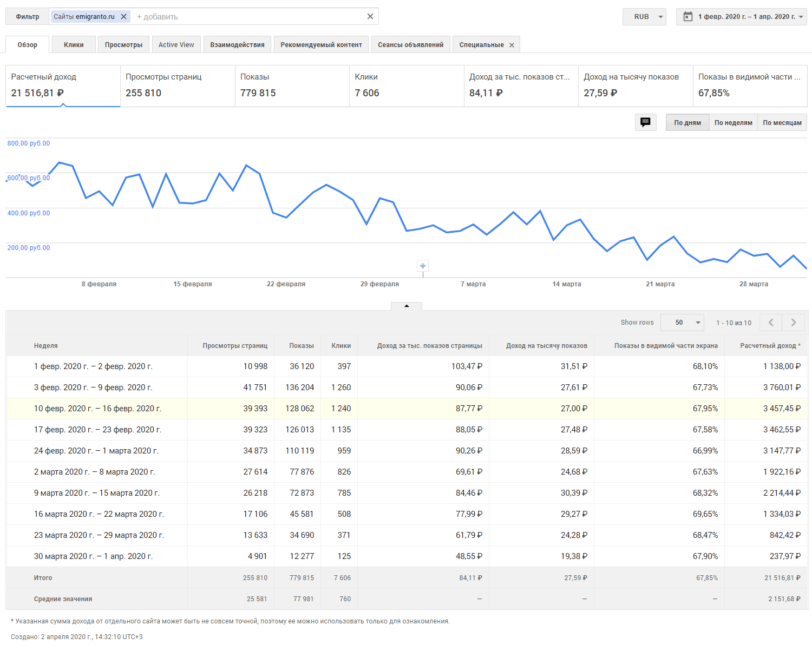Change Show rows count dropdown

point(683,323)
